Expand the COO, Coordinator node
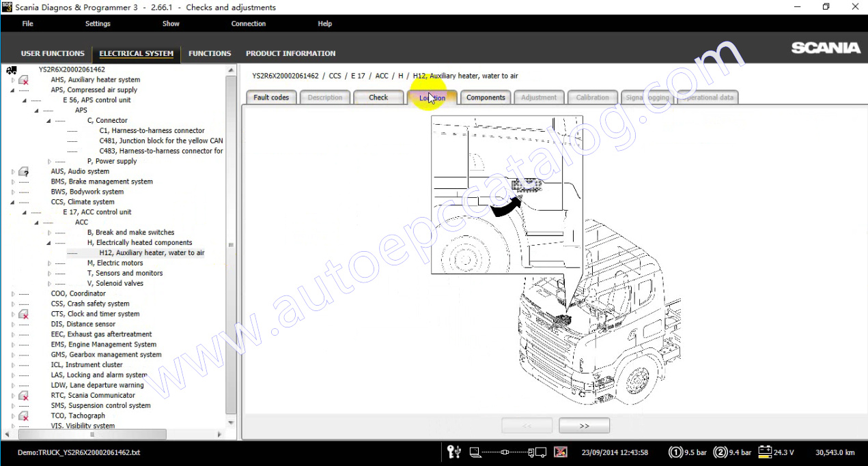This screenshot has height=466, width=868. coord(13,294)
